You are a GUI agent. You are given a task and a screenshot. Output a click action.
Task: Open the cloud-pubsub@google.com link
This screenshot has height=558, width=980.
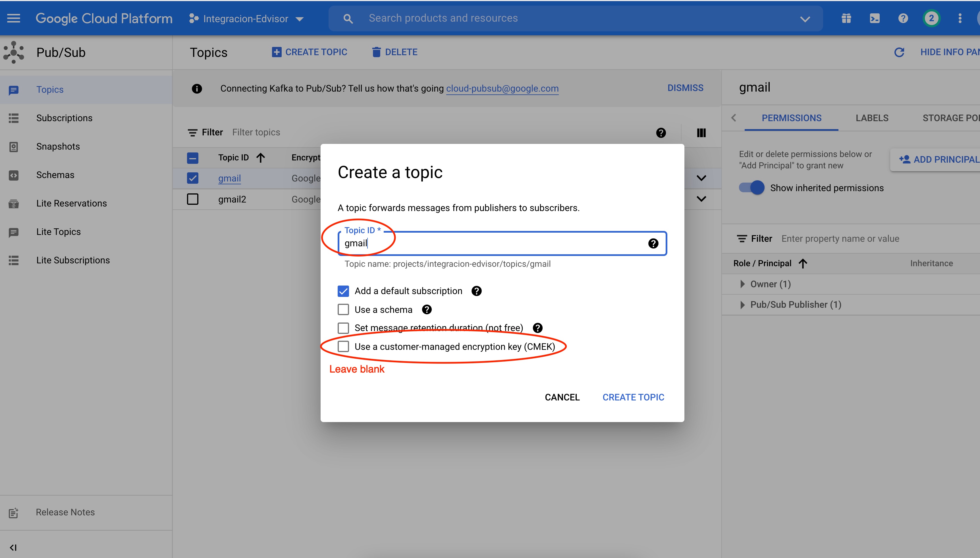coord(502,88)
